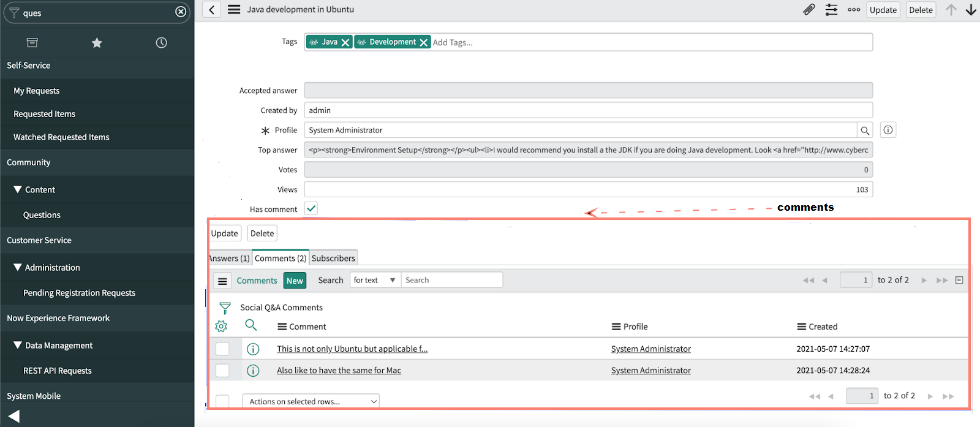
Task: Open the personalize form settings icon
Action: (x=831, y=10)
